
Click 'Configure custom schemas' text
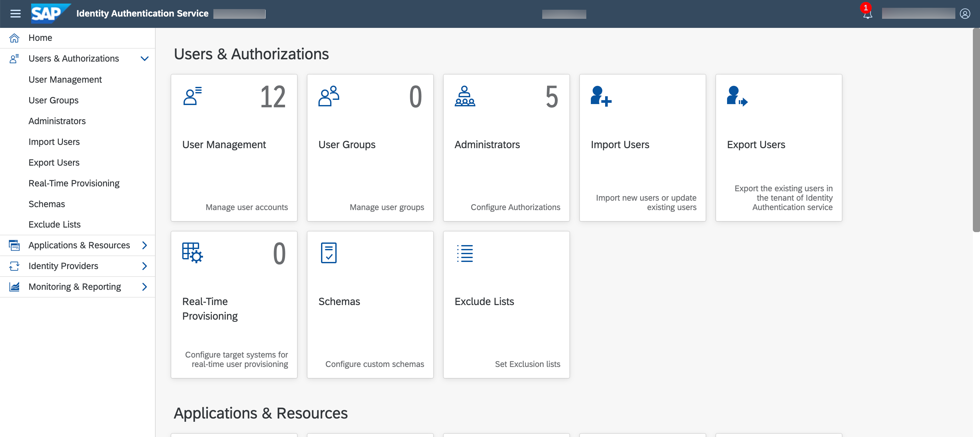374,364
